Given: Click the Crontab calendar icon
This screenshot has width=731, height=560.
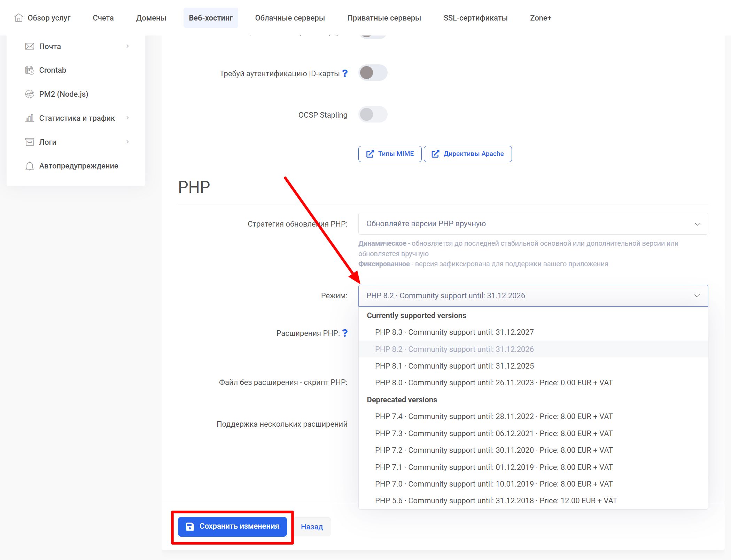Looking at the screenshot, I should pos(30,70).
